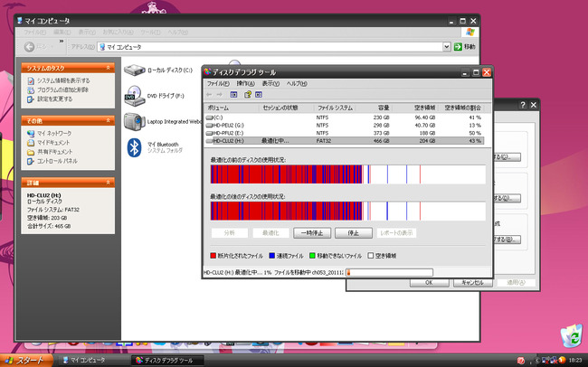The width and height of the screenshot is (588, 367).
Task: Click システム情報を表示する link
Action: [x=63, y=80]
